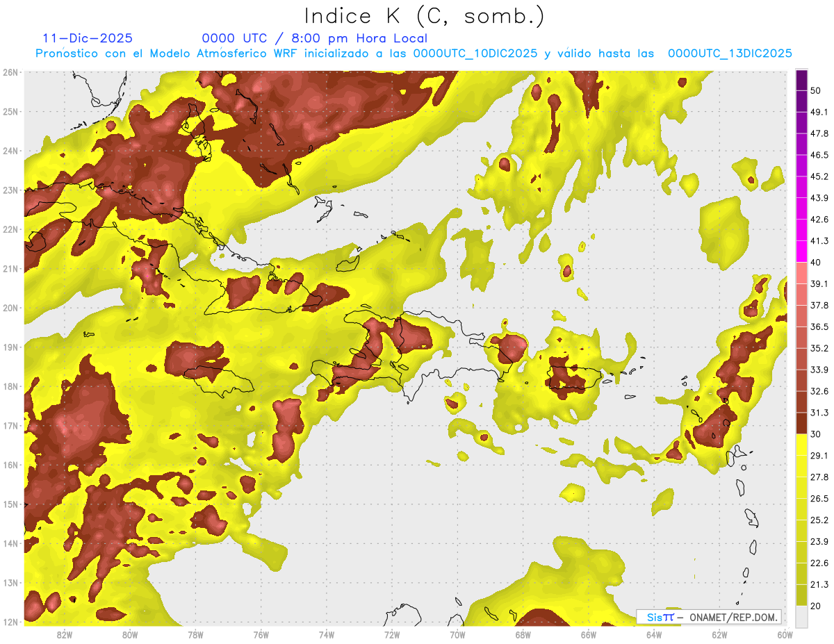Click color bar value '36.5'
This screenshot has width=834, height=644.
819,327
